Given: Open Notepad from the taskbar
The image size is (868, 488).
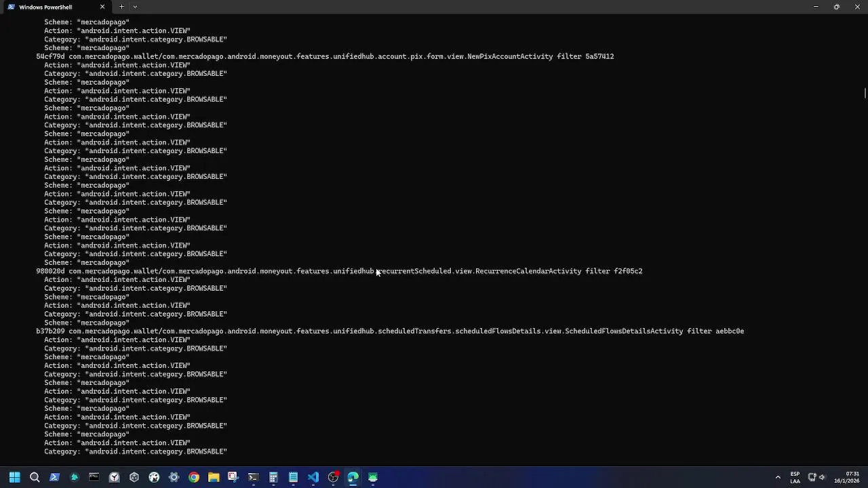Looking at the screenshot, I should (x=293, y=477).
